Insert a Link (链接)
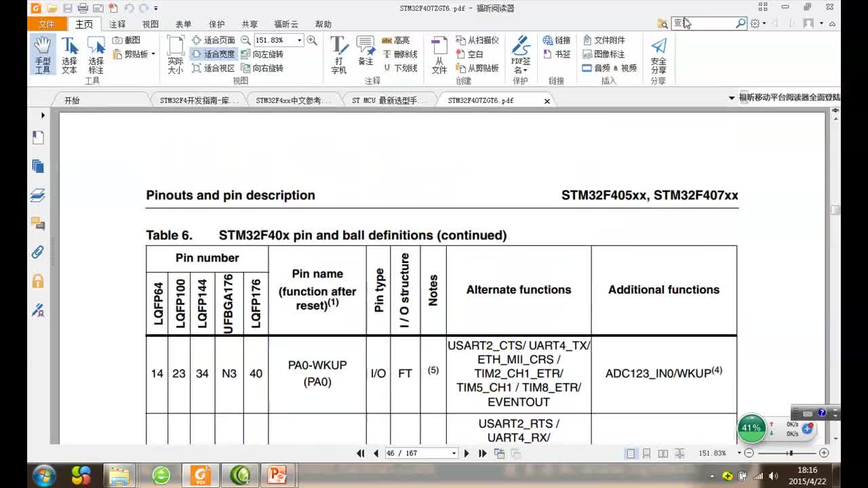868x488 pixels. [557, 40]
